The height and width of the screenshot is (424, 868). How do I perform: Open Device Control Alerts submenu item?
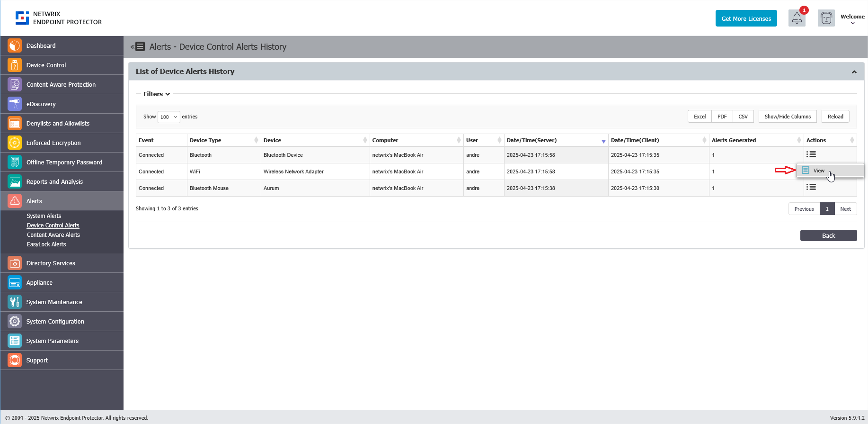click(53, 225)
